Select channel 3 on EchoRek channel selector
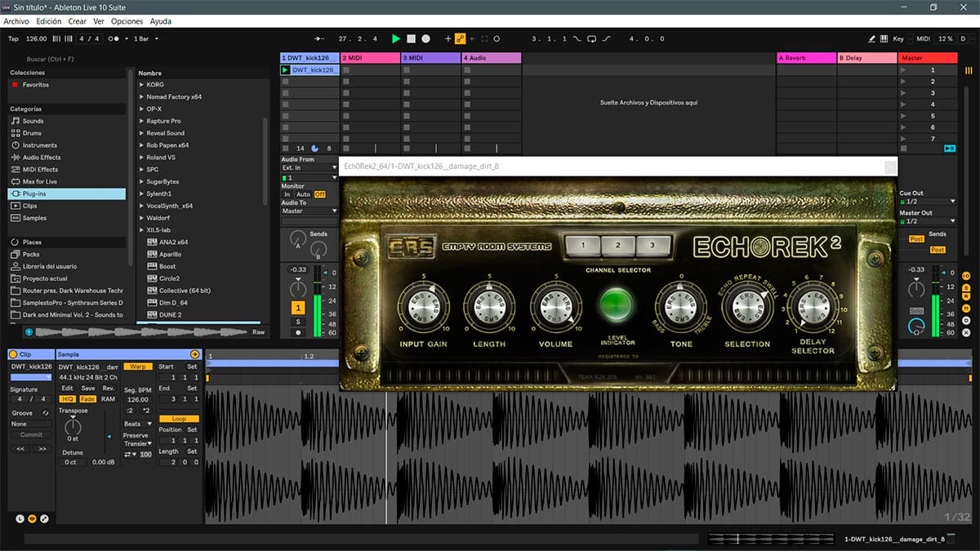Image resolution: width=980 pixels, height=551 pixels. [652, 245]
